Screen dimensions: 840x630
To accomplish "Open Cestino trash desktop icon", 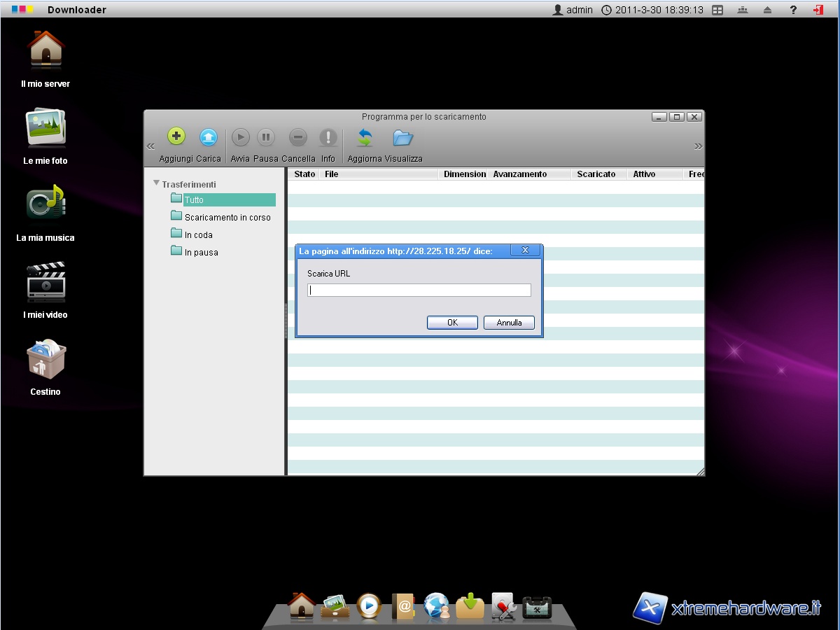I will click(x=45, y=360).
